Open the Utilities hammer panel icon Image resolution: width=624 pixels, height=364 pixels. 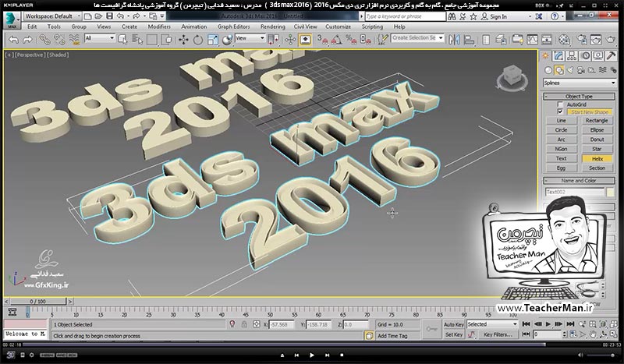[611, 56]
